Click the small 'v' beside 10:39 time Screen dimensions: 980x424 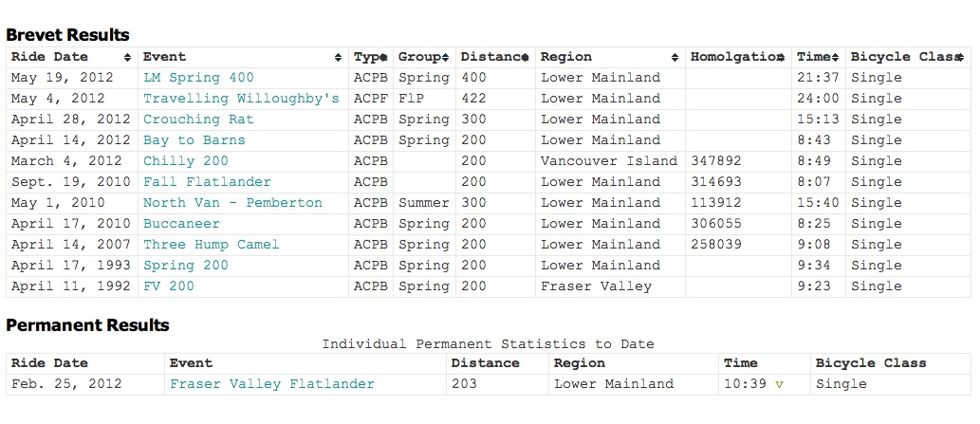pos(780,384)
